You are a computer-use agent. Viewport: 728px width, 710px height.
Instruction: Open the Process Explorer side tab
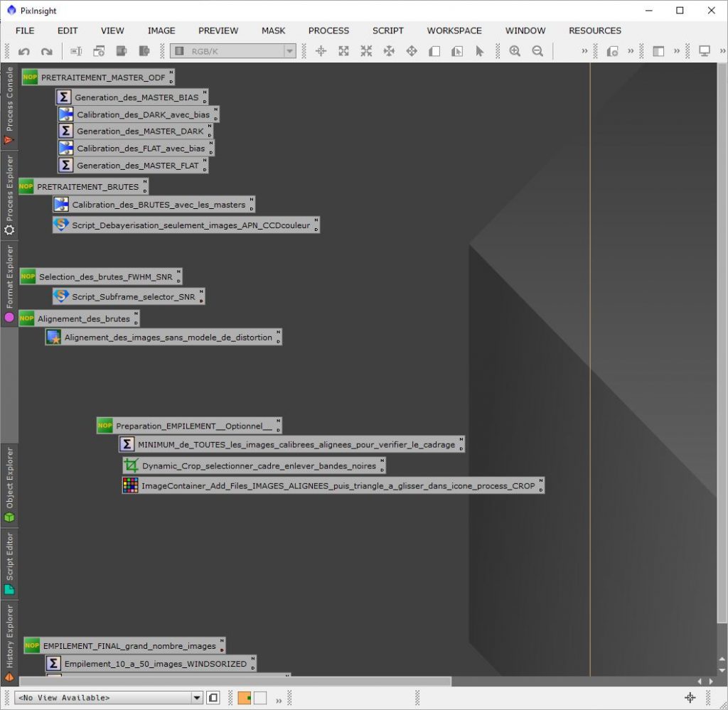click(x=9, y=195)
